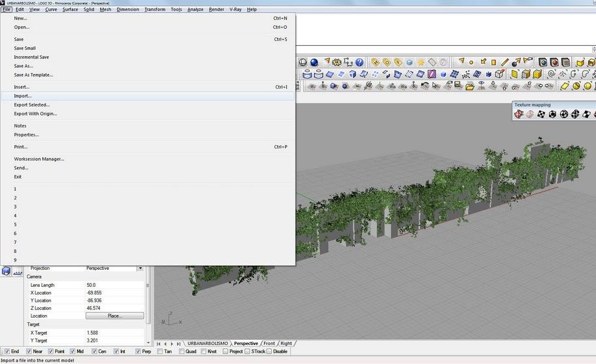The height and width of the screenshot is (364, 596).
Task: Click the wireframe globe icon in top toolbar
Action: [x=303, y=62]
